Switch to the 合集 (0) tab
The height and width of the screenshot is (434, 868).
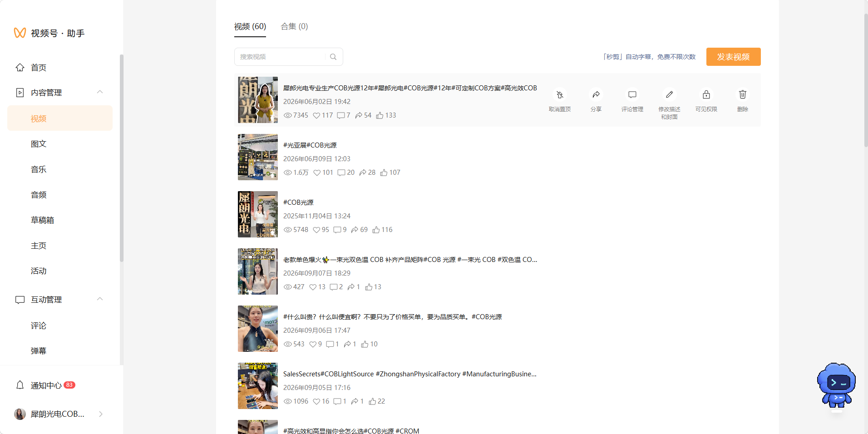coord(294,26)
